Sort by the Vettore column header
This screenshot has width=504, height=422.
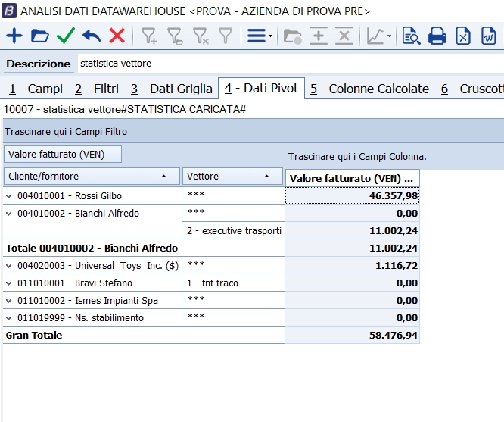(x=233, y=177)
